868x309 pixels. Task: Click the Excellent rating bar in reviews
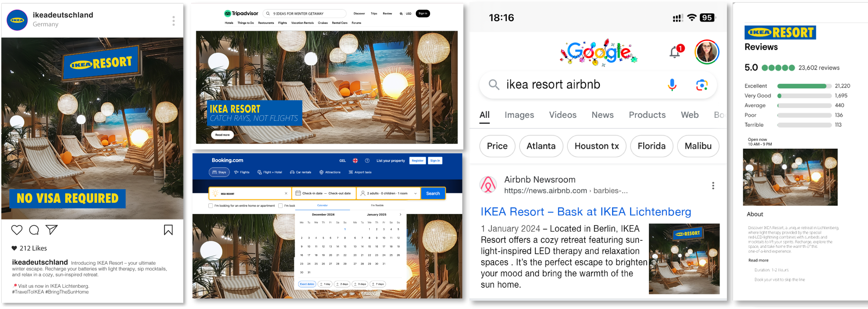pyautogui.click(x=805, y=86)
